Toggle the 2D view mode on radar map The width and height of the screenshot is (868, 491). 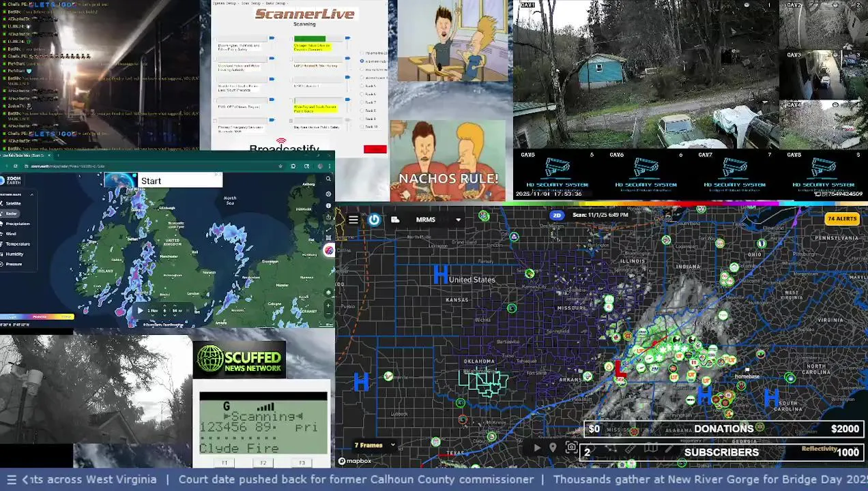click(x=557, y=215)
